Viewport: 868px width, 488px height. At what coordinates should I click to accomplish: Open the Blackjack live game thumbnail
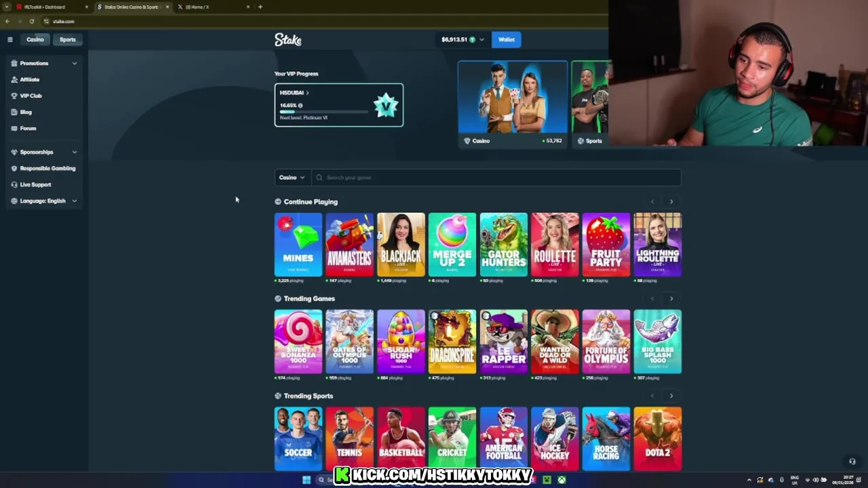401,245
